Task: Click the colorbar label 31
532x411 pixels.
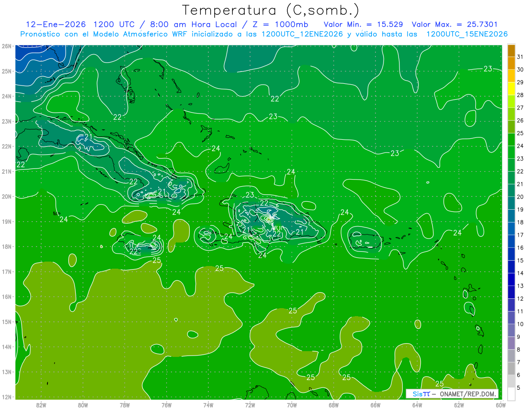Action: click(x=520, y=57)
